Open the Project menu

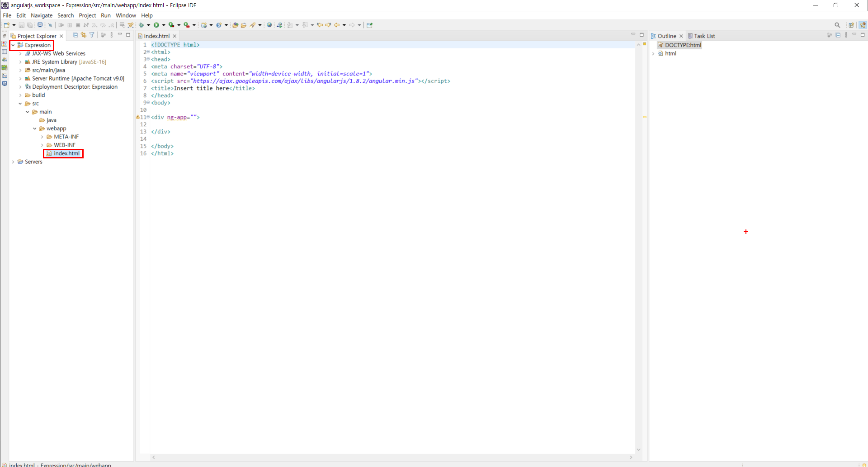coord(87,15)
